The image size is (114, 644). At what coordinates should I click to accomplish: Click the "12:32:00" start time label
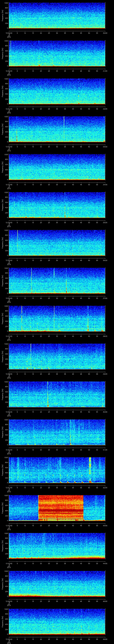(x=9, y=147)
